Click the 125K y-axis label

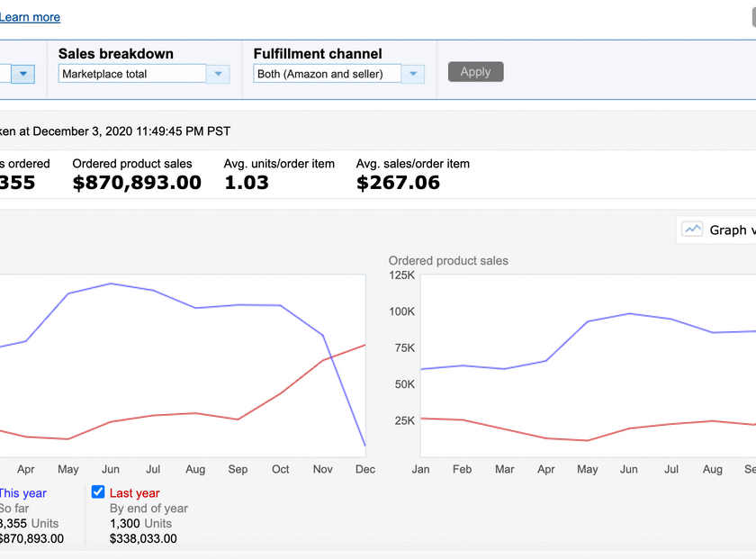[x=401, y=275]
